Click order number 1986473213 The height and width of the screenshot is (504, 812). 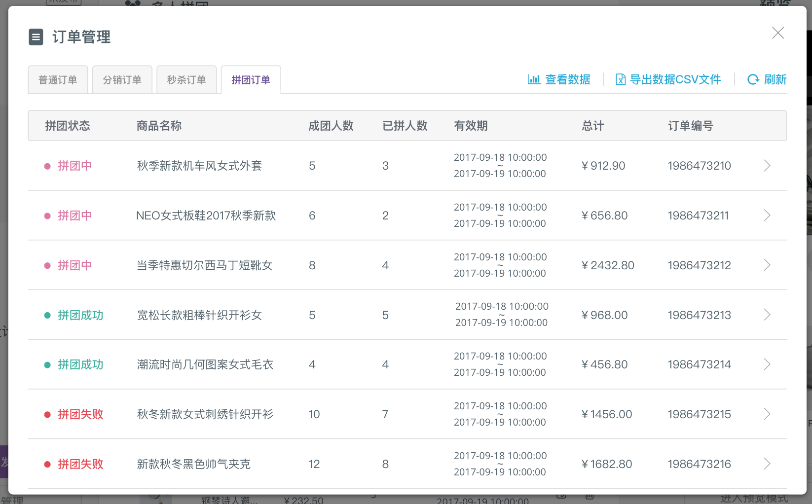click(x=700, y=315)
